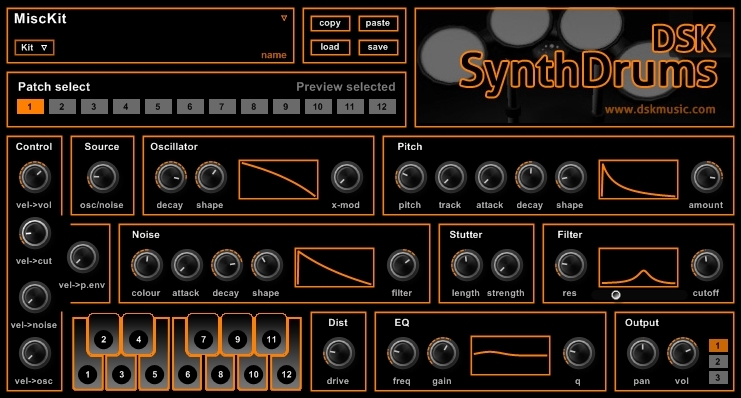Click the Filter type slider handle

616,295
